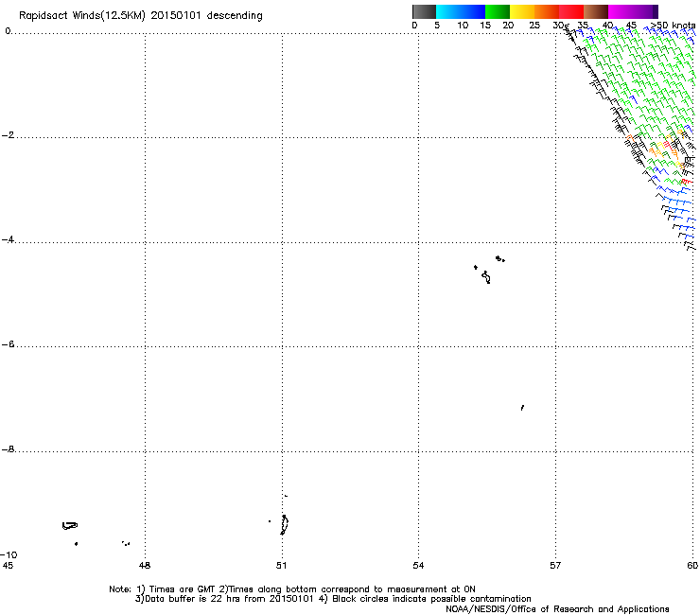
Task: Click the "40" label under the color bar
Action: click(607, 26)
